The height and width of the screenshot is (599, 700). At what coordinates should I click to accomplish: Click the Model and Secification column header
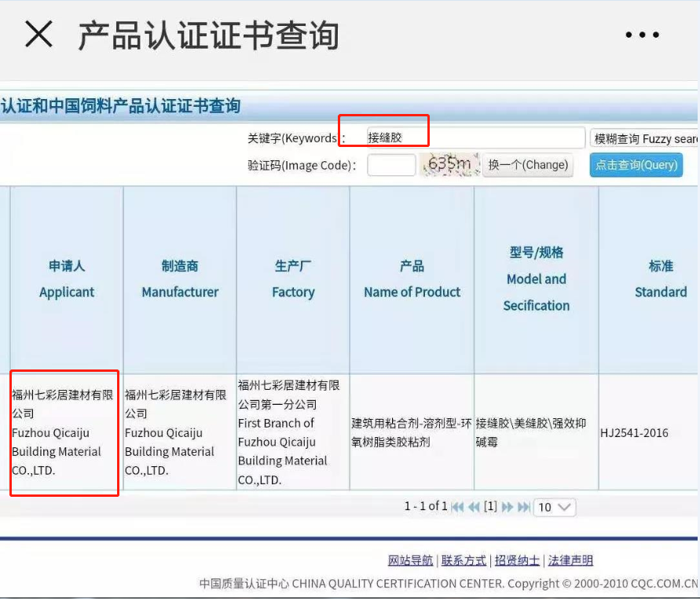(x=536, y=279)
